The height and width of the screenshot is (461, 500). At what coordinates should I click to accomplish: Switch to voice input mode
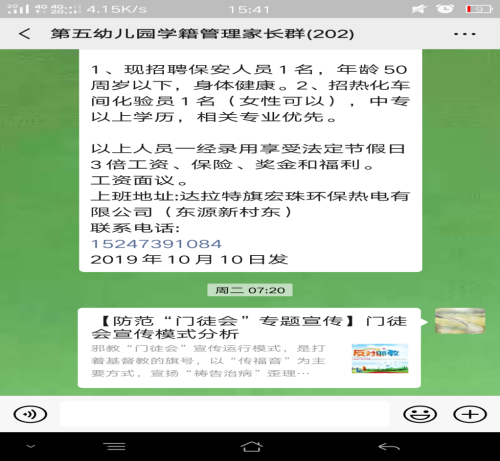(x=30, y=414)
